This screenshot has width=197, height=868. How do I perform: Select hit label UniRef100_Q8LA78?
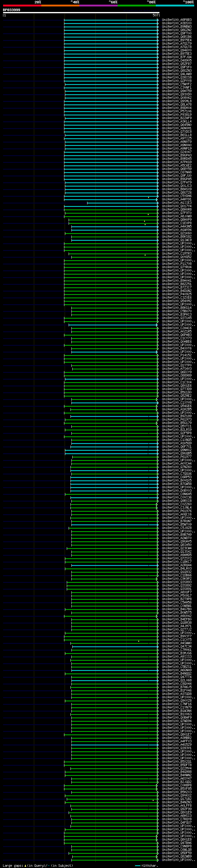tap(177, 104)
